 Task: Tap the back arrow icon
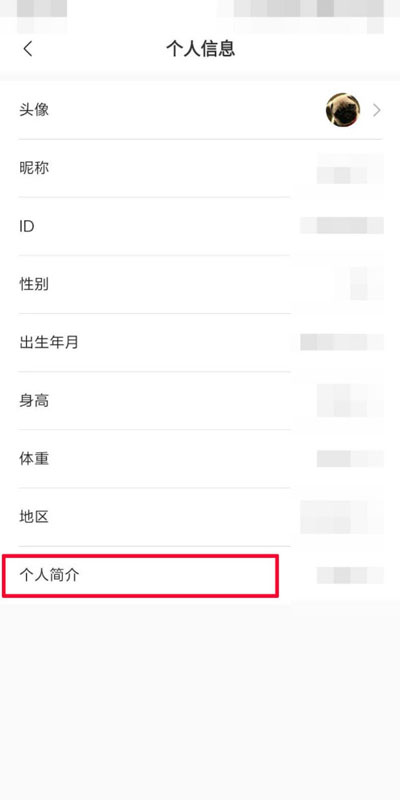pos(28,49)
